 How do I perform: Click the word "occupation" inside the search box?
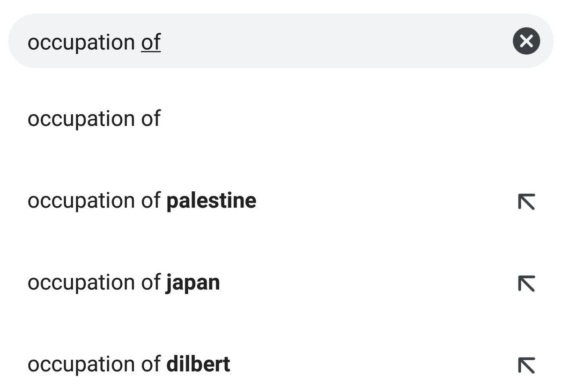point(81,43)
